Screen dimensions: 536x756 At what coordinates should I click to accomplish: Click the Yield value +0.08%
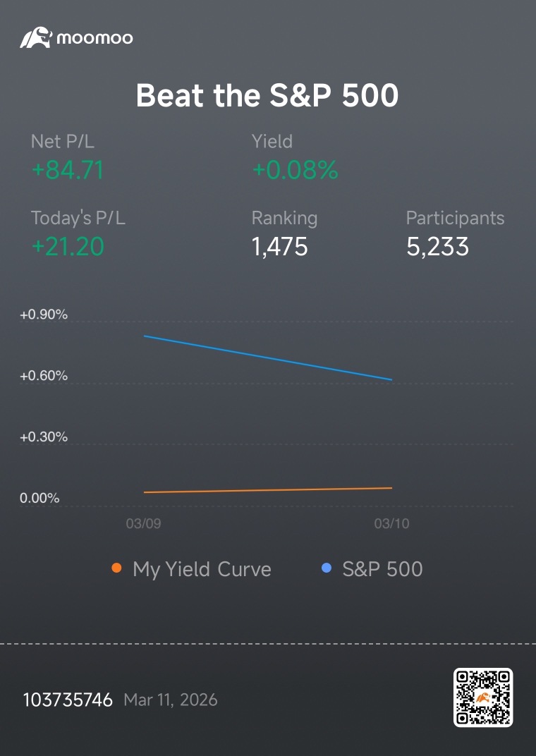point(295,170)
